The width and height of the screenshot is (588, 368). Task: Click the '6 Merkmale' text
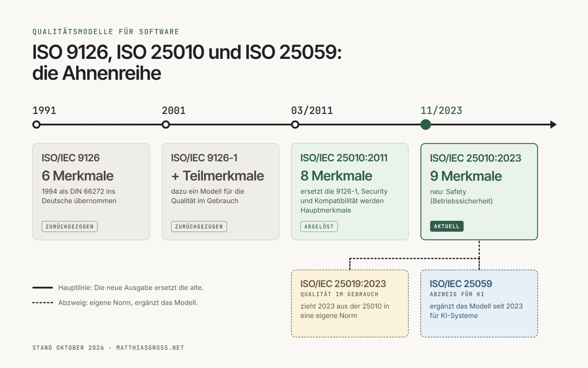click(x=77, y=176)
